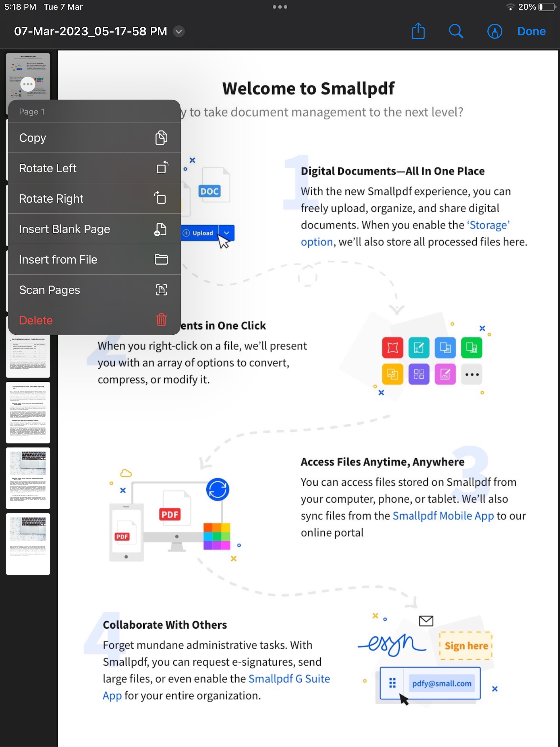The image size is (560, 747).
Task: Expand the Upload button dropdown arrow
Action: pos(226,232)
